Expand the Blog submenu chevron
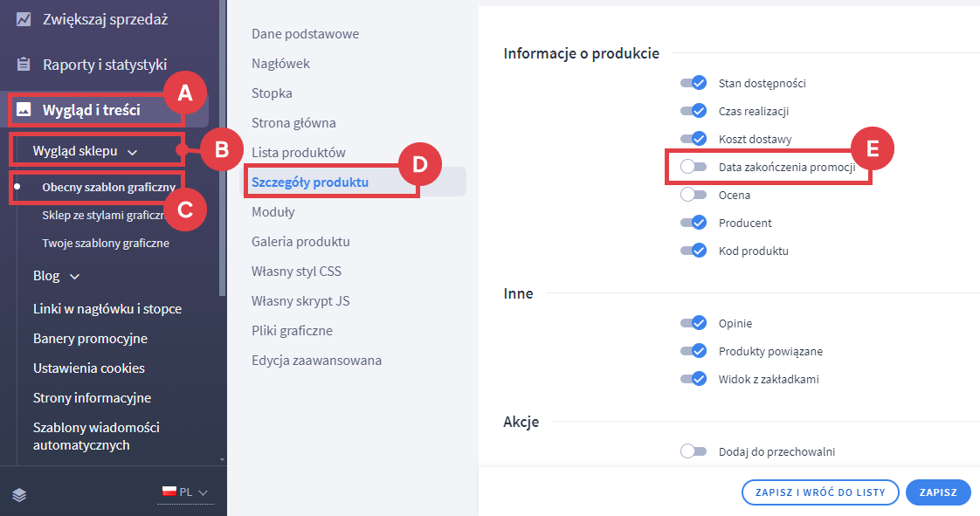Viewport: 980px width, 516px height. pos(74,277)
